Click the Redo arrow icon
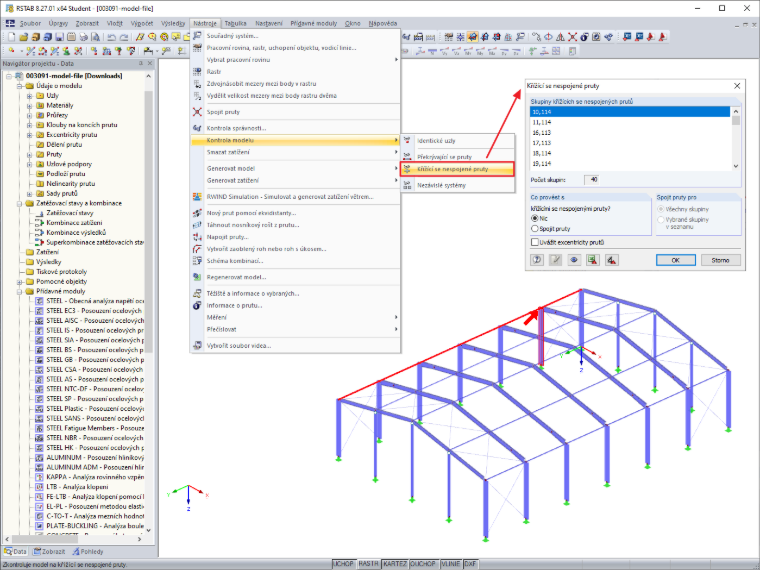The width and height of the screenshot is (760, 570). pyautogui.click(x=124, y=37)
